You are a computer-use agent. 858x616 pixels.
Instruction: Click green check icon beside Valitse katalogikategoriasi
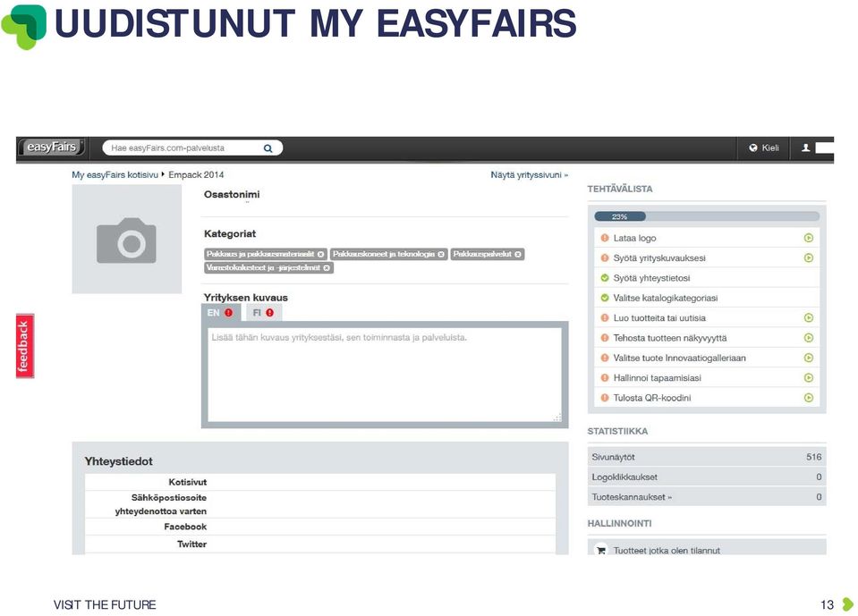605,298
